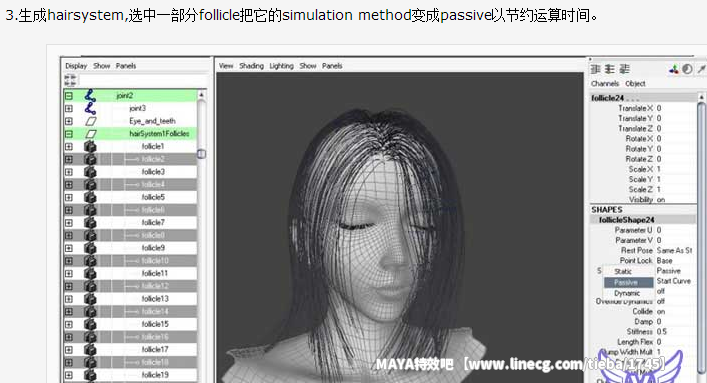This screenshot has height=383, width=707.
Task: Click the second channel box layout icon
Action: [x=610, y=69]
